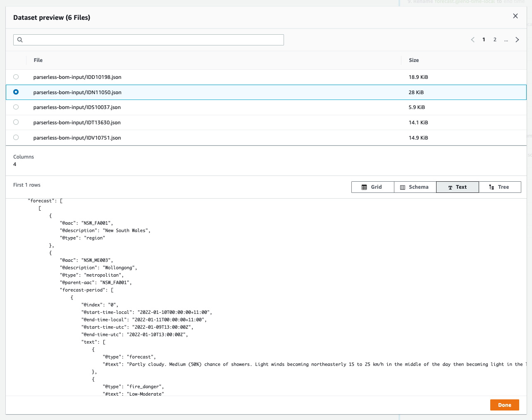532x420 pixels.
Task: Select radio for IDN11050.json file
Action: pos(16,92)
